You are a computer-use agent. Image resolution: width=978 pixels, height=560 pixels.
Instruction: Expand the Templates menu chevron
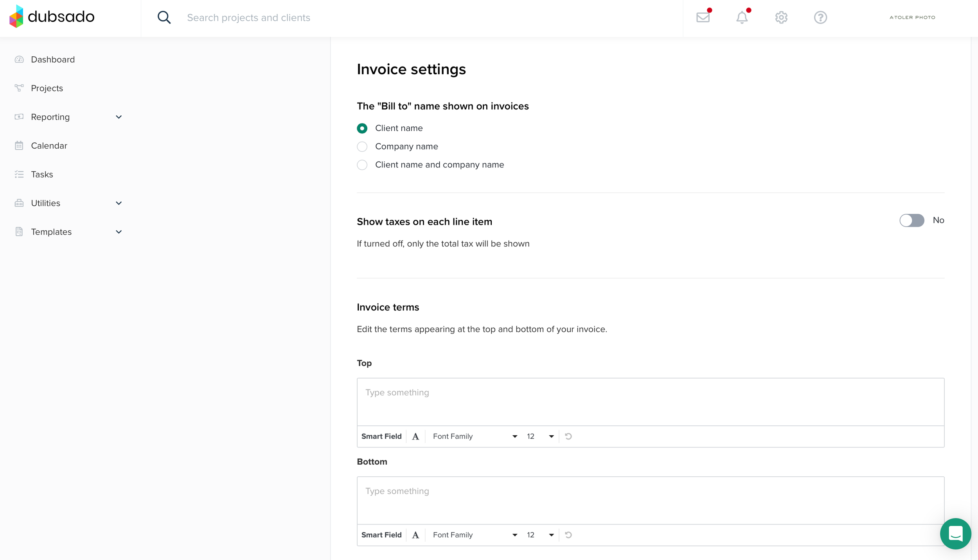pos(119,232)
